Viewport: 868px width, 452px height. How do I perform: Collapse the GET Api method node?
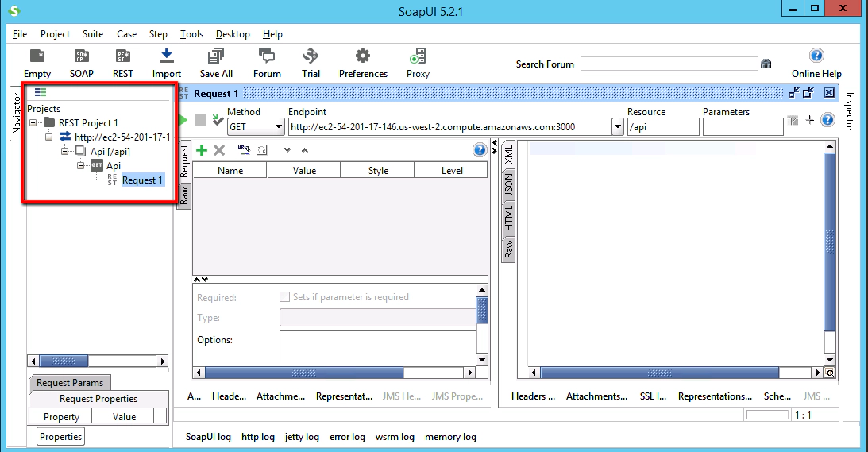pos(81,165)
